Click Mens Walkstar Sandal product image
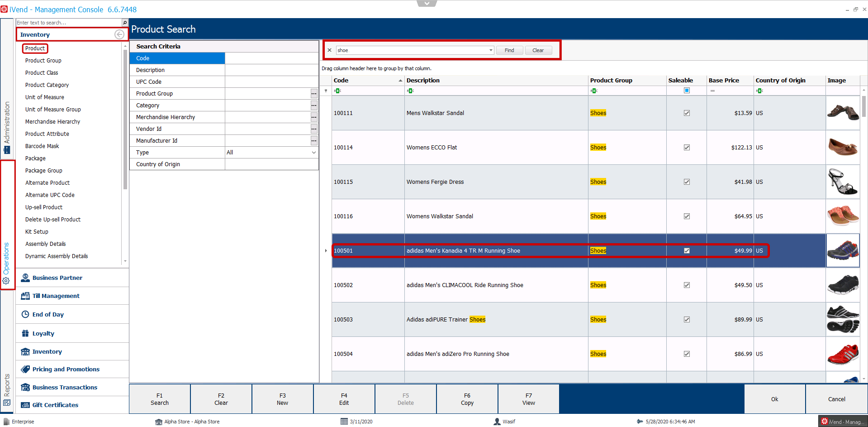This screenshot has height=427, width=868. [843, 113]
